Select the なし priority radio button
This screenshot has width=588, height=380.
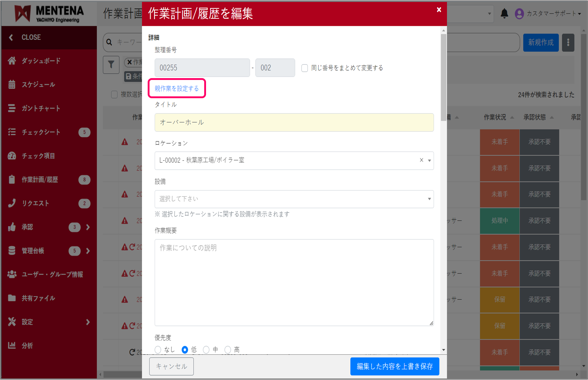pos(158,350)
